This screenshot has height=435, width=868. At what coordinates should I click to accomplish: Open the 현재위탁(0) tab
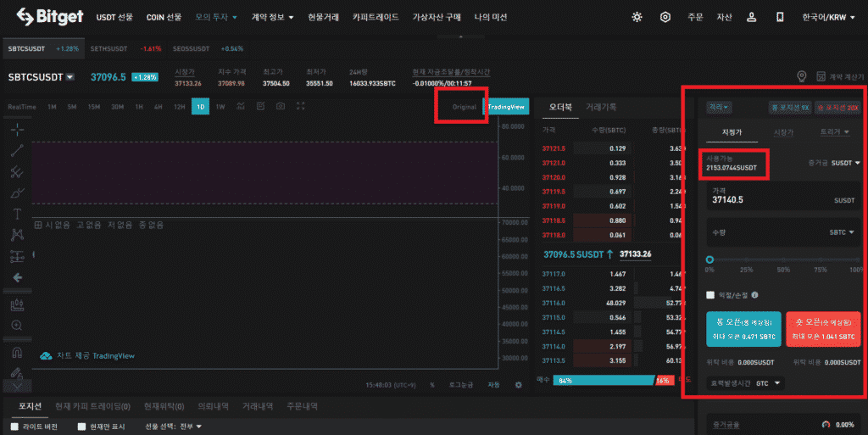[x=164, y=406]
